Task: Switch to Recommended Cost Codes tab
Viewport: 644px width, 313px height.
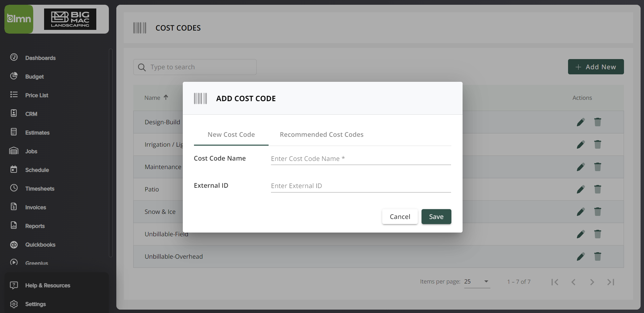Action: [321, 135]
